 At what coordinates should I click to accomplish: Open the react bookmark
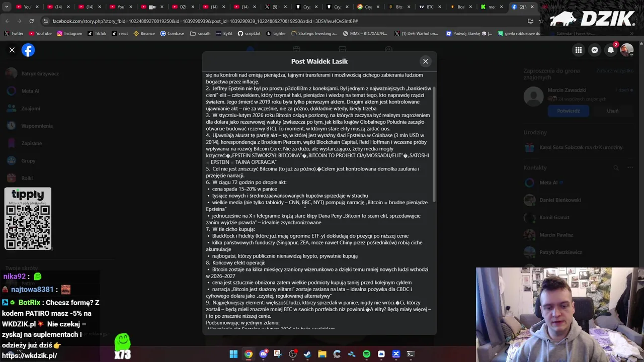pos(120,34)
